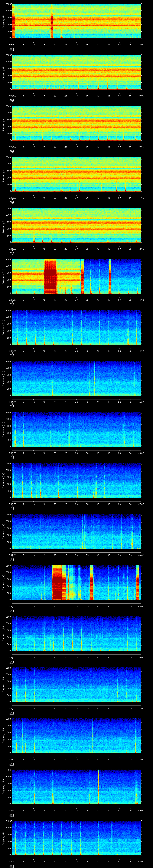Viewport: 153px width, 868px height.
Task: Open the spectrogram for minute 6:39:00
Action: point(77,123)
